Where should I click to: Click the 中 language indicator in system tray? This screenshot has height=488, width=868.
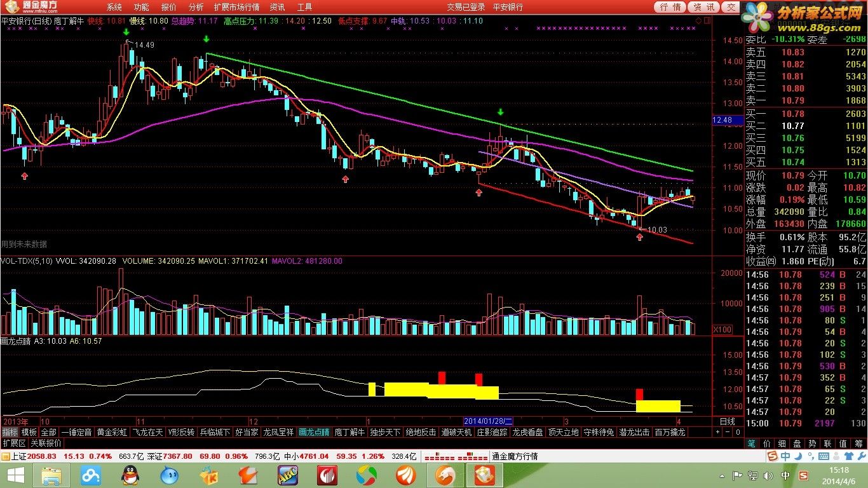pos(785,475)
